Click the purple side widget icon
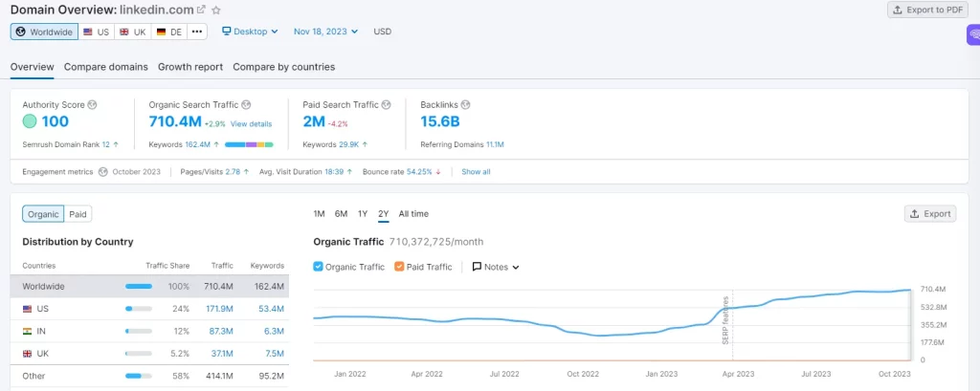Screen dimensions: 980x391 pos(973,35)
